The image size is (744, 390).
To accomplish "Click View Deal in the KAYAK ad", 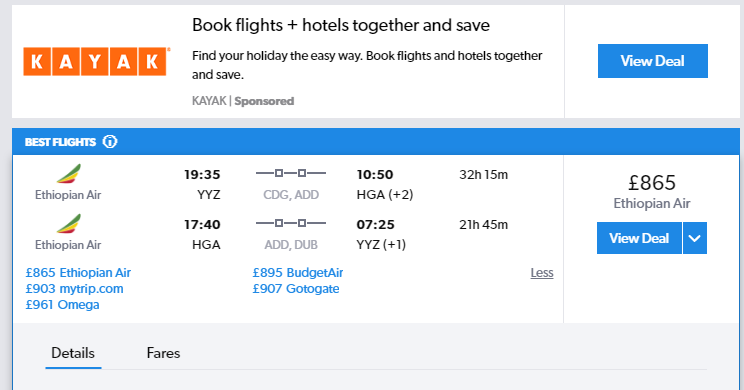I will (x=653, y=61).
